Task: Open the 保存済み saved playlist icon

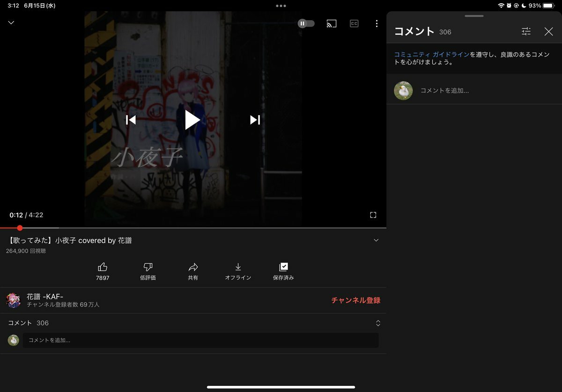Action: click(283, 267)
